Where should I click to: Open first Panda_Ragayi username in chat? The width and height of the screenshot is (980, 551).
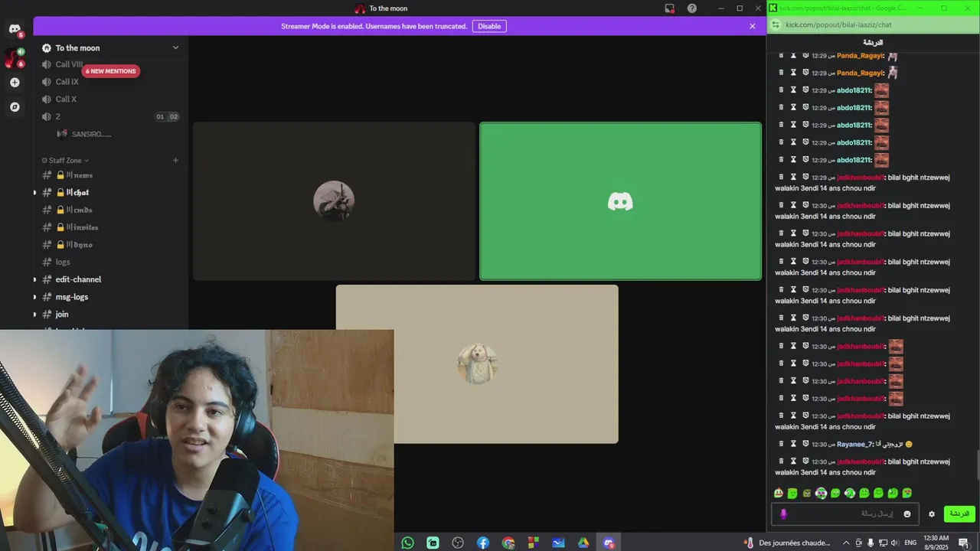860,56
